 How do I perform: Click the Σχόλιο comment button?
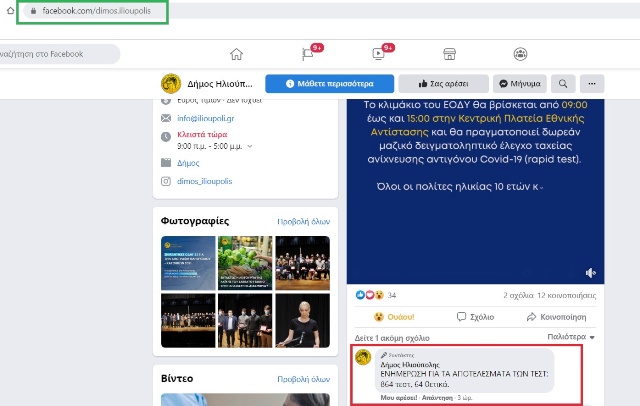point(475,317)
